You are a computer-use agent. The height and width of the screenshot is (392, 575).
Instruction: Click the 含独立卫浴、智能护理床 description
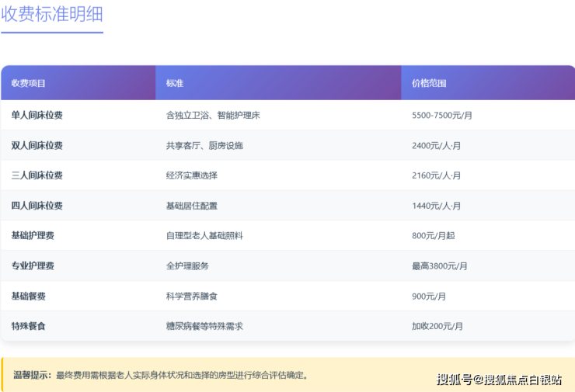[212, 115]
